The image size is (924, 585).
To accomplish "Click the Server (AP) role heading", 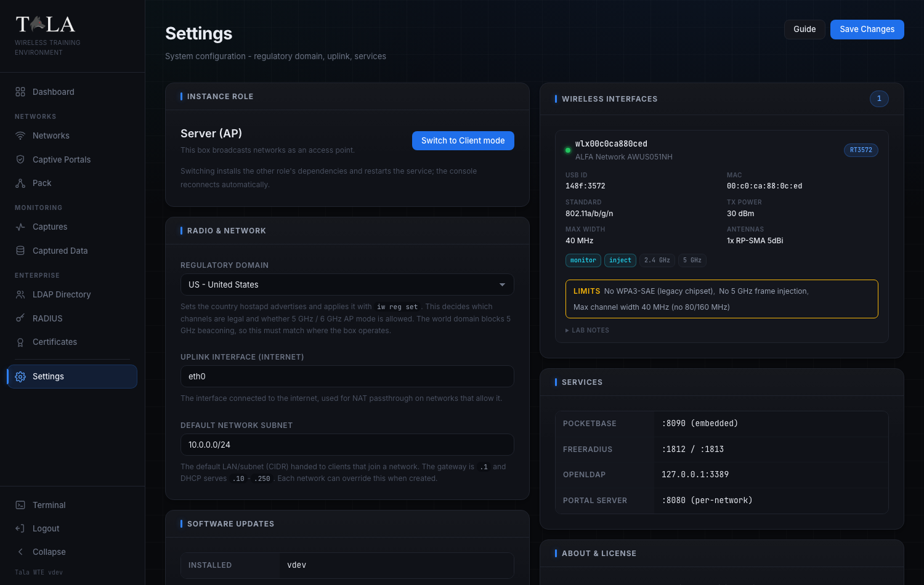I will (211, 134).
